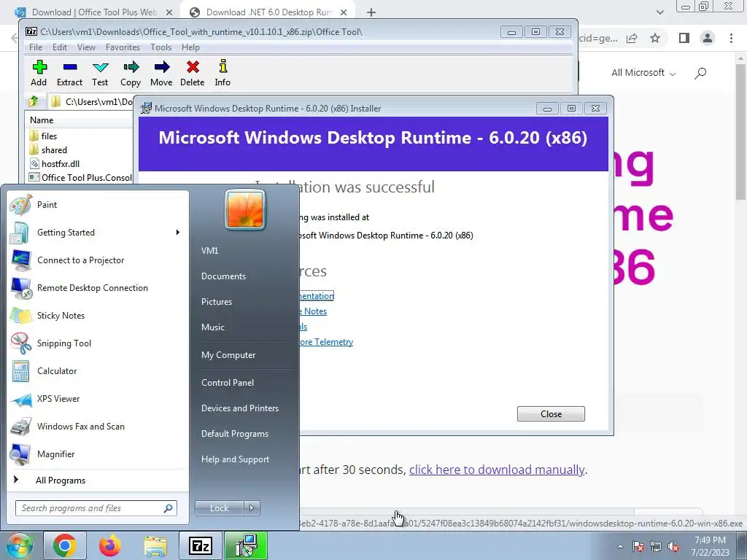Screen dimensions: 747x560
Task: Open Firefox from the taskbar
Action: tap(109, 545)
